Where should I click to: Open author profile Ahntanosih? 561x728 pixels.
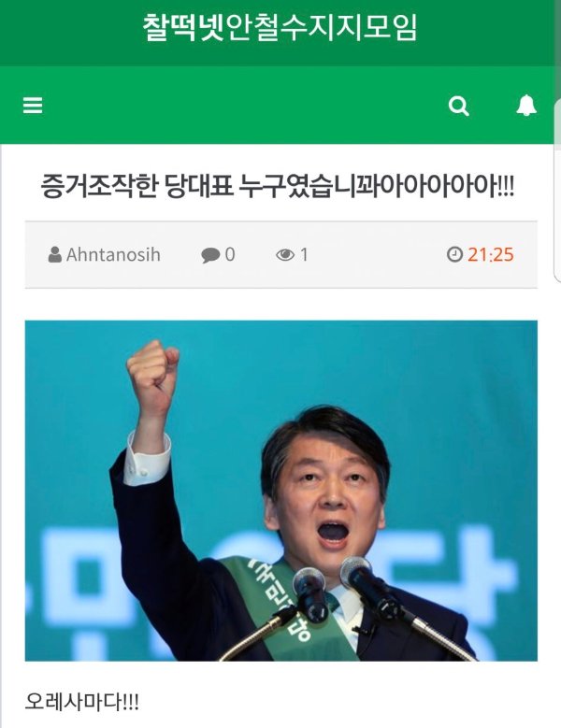113,254
